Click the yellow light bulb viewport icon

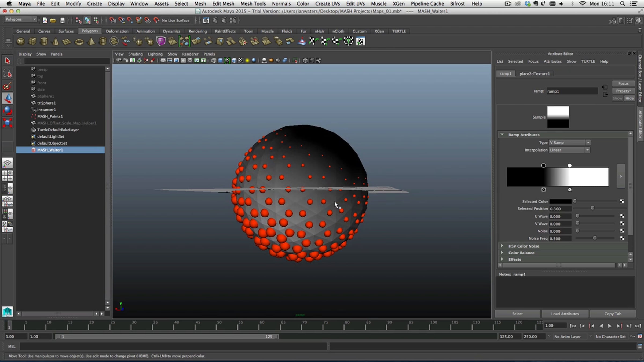coord(247,61)
